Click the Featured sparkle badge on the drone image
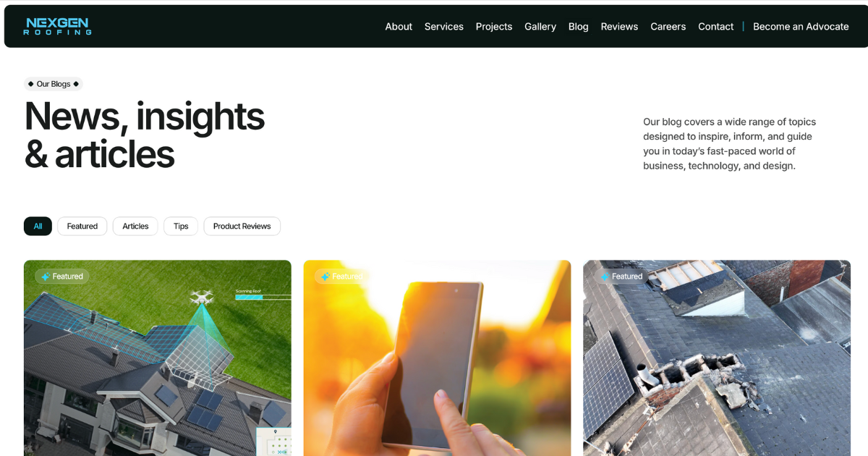Screen dimensions: 868x456 point(62,276)
